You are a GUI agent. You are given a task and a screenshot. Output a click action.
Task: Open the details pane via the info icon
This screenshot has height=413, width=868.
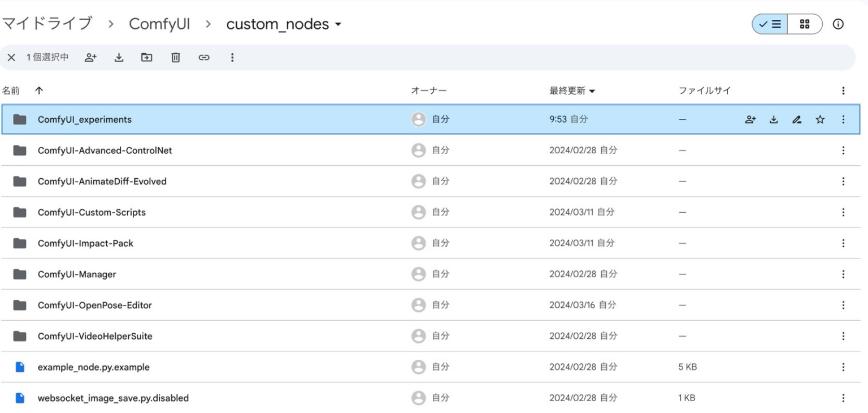click(x=838, y=24)
